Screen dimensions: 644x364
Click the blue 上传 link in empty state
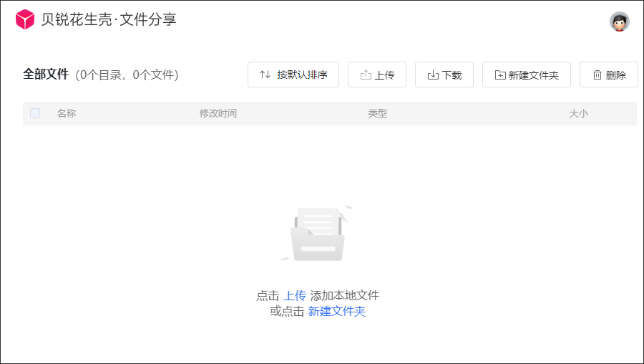(295, 295)
